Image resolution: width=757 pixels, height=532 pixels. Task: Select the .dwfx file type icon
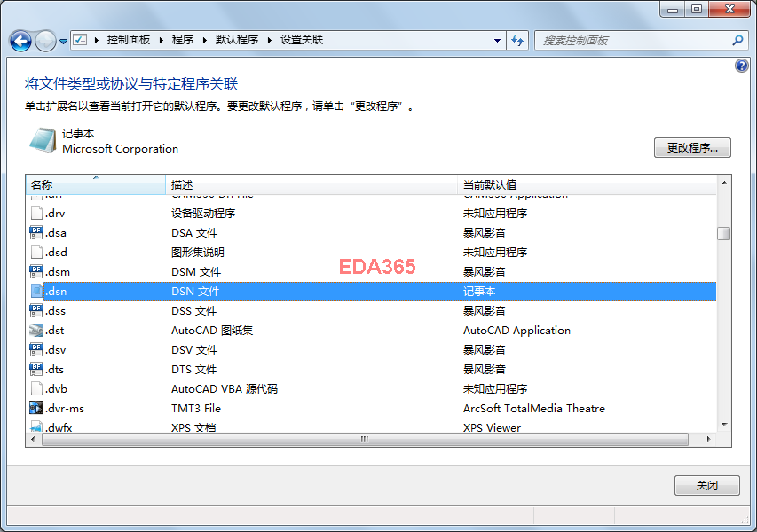(x=36, y=426)
